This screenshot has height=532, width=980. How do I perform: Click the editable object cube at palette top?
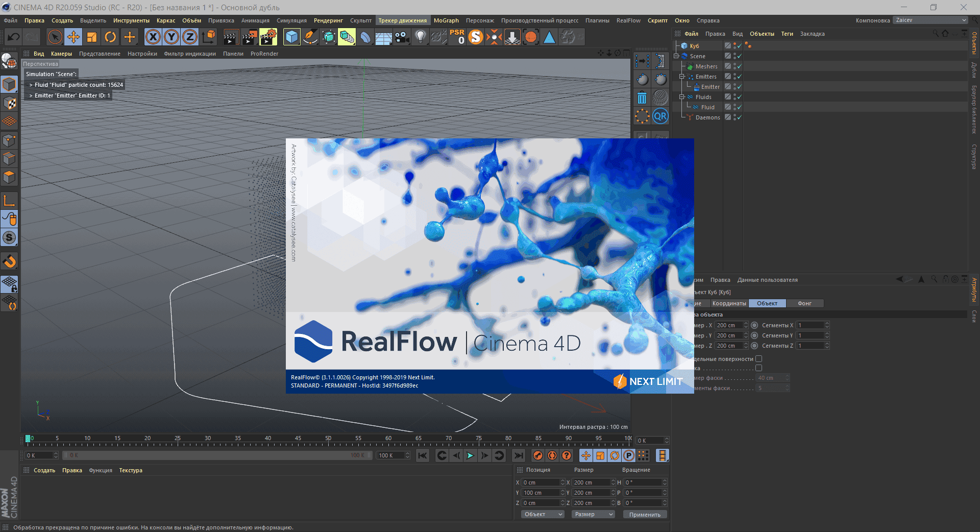point(9,84)
